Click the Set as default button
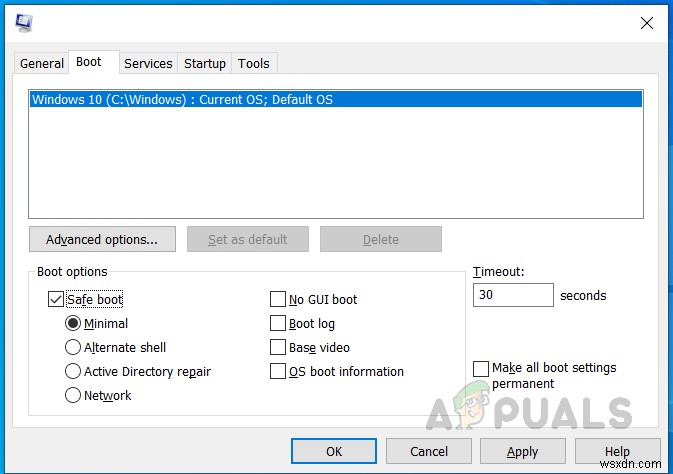Viewport: 673px width, 474px height. pos(248,239)
